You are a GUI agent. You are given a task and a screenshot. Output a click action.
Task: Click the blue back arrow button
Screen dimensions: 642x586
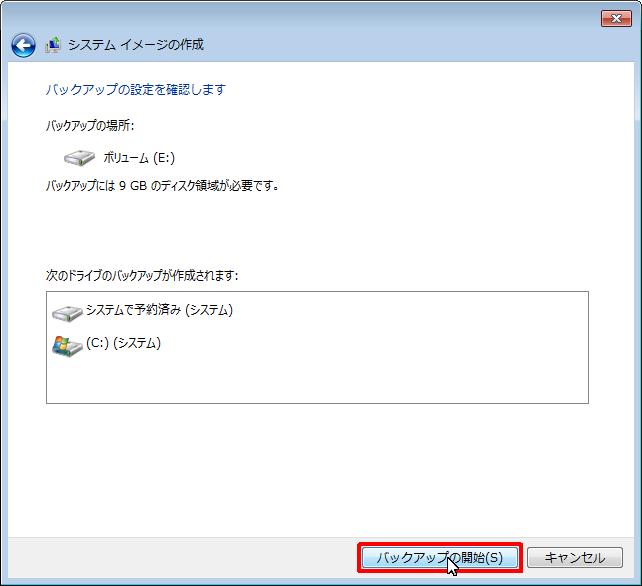[23, 45]
